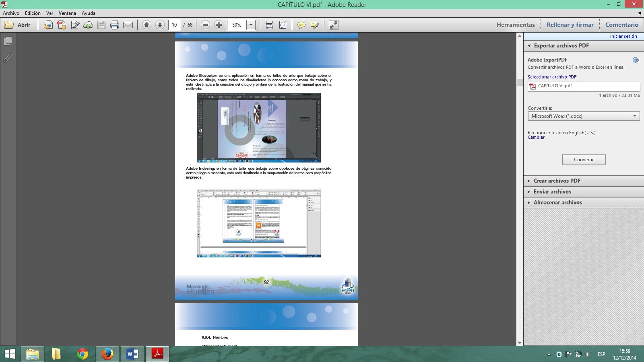Screen dimensions: 644x362
Task: Click the ESP language indicator in the tray
Action: pos(601,354)
